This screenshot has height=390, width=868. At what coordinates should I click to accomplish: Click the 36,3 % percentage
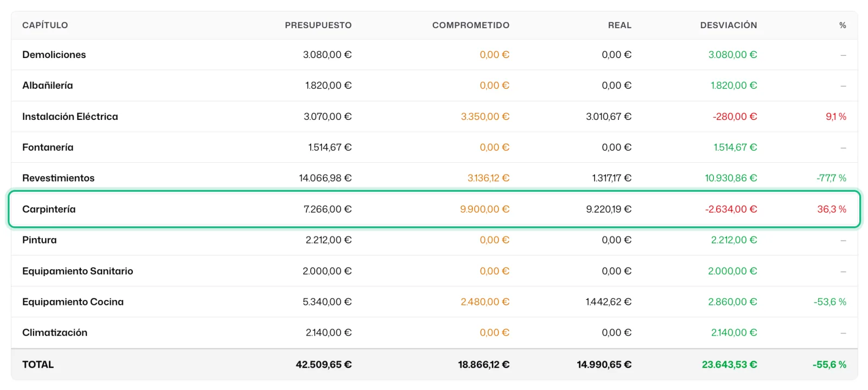[x=832, y=209]
